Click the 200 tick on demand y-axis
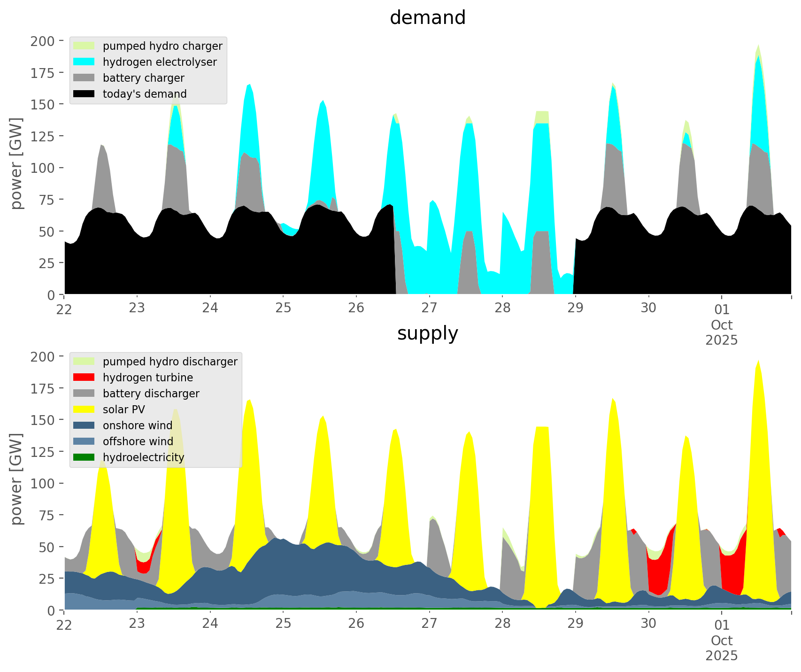Screen dimensions: 801x672 coord(42,41)
